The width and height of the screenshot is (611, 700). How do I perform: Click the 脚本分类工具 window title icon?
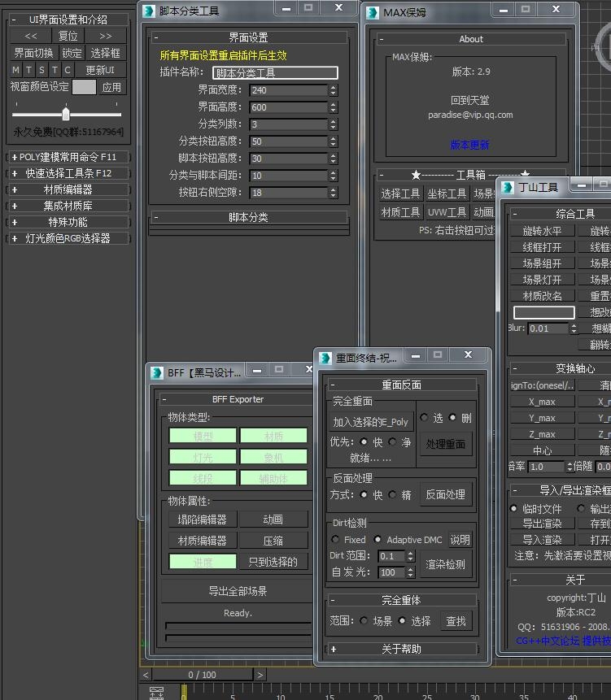click(x=149, y=11)
